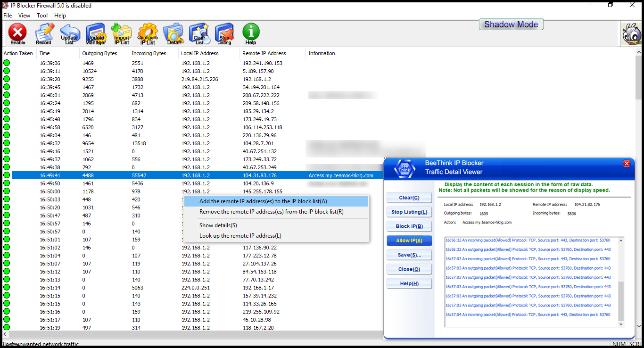This screenshot has width=644, height=348.
Task: Click the Shadow Mode button
Action: tap(511, 25)
